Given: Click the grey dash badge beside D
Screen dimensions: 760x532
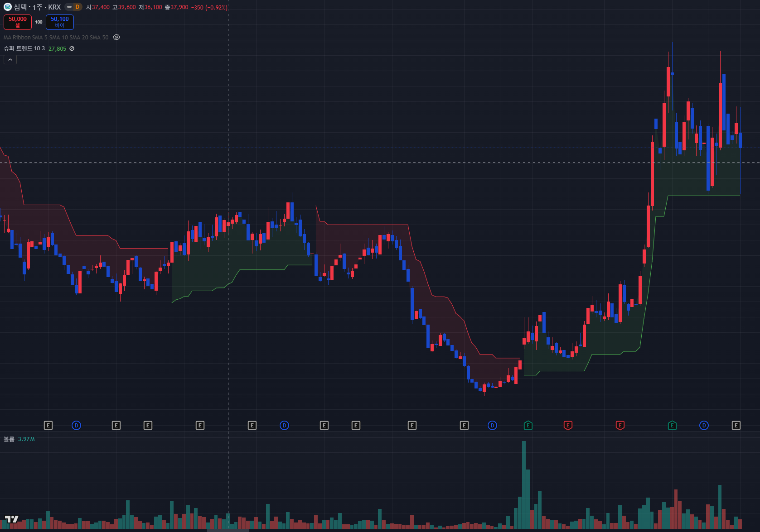Looking at the screenshot, I should point(69,7).
